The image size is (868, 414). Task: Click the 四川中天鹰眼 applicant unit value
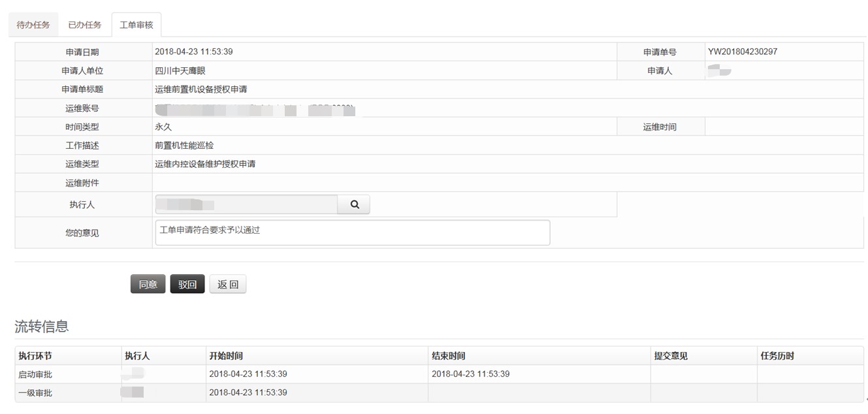click(x=180, y=71)
